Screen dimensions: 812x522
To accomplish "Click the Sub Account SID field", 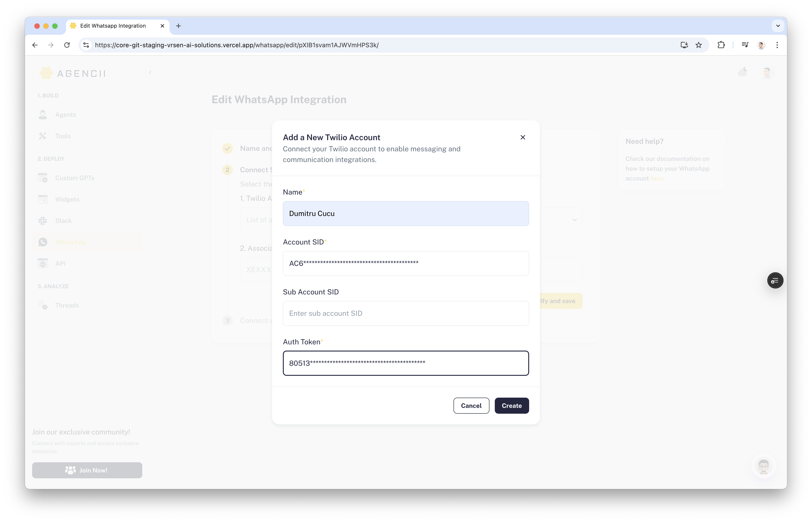I will [406, 313].
